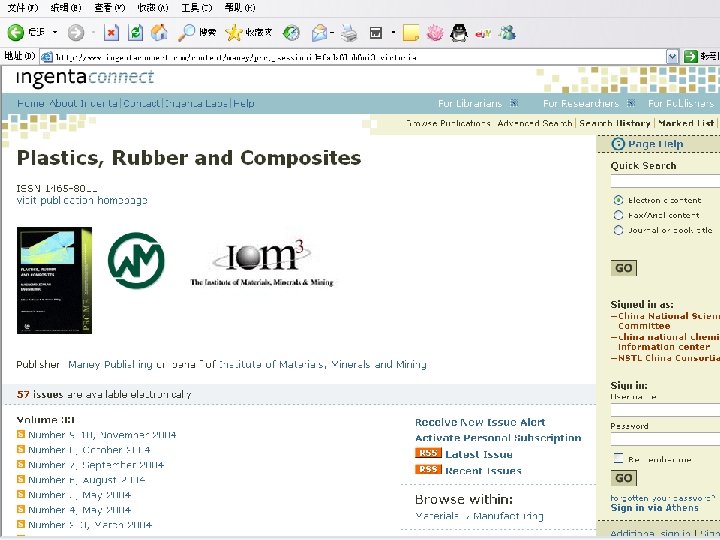This screenshot has height=540, width=720.
Task: Open the August 2004 issue link
Action: [87, 480]
